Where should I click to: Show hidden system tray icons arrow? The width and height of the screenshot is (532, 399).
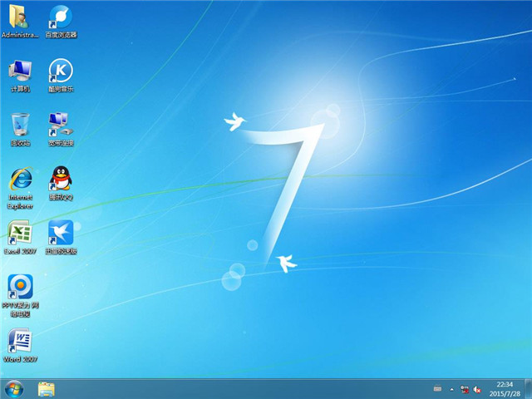451,390
